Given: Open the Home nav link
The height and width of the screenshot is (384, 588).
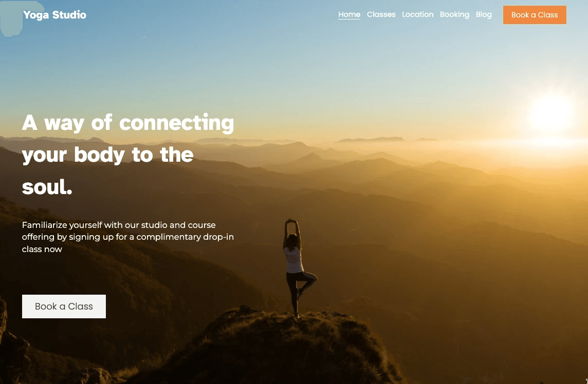Looking at the screenshot, I should click(x=349, y=14).
